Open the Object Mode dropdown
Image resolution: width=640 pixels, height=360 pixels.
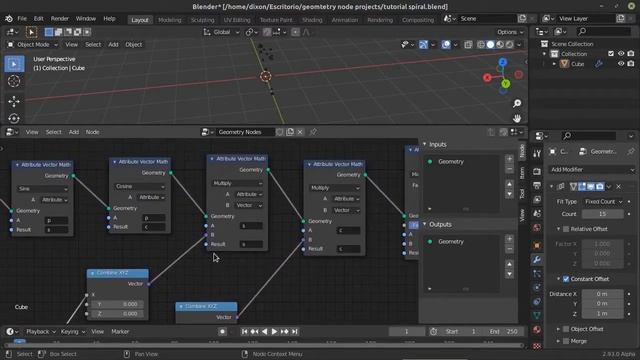pyautogui.click(x=33, y=44)
